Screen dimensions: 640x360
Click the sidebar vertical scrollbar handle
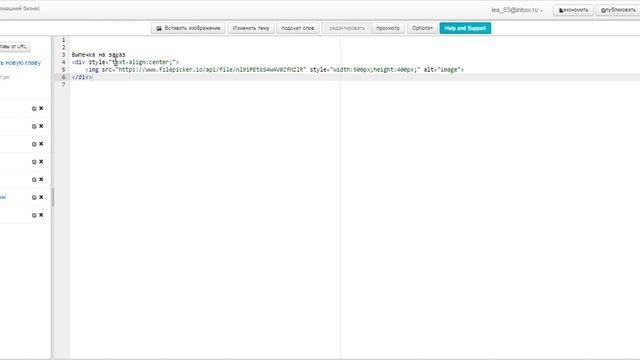click(52, 197)
